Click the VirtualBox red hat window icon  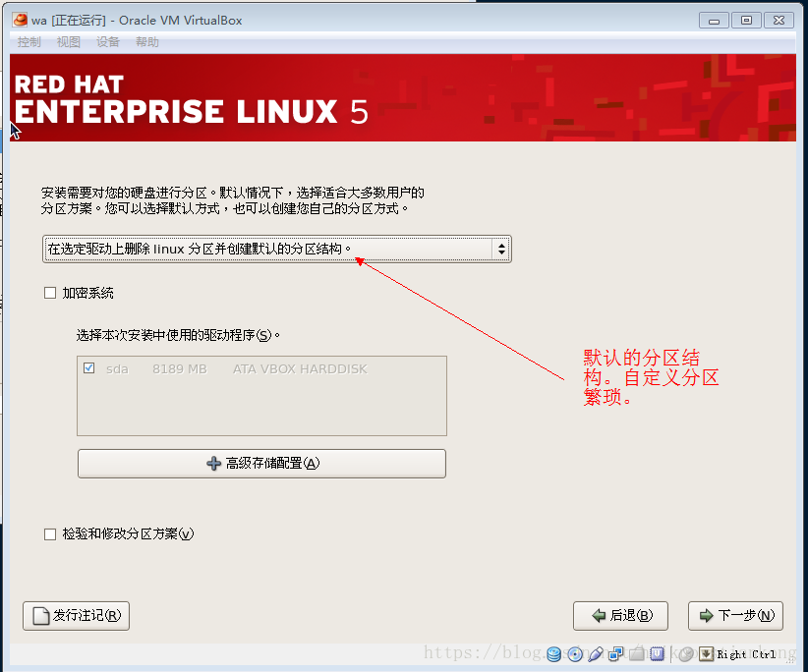click(20, 20)
